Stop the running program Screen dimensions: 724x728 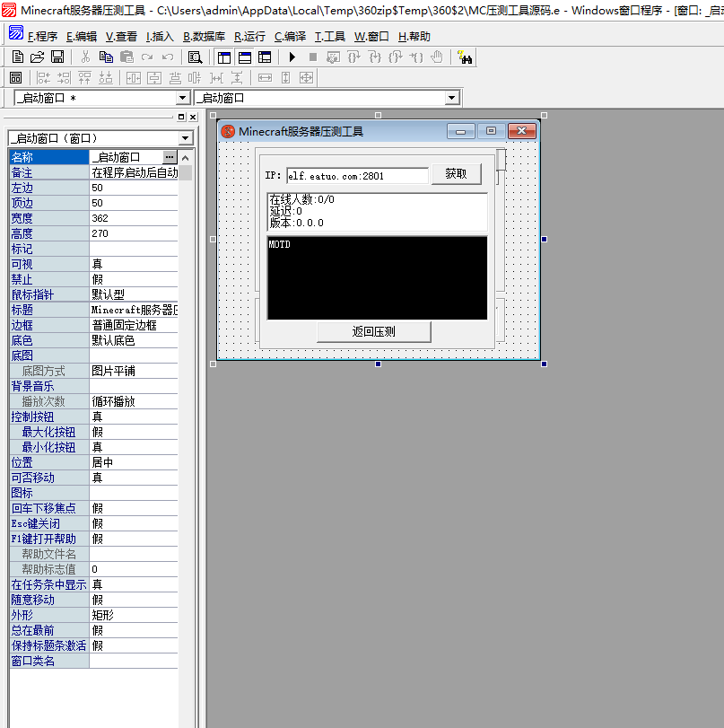pyautogui.click(x=313, y=57)
